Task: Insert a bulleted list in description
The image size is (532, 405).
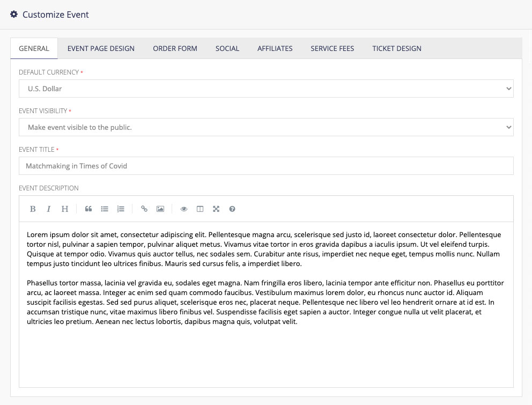Action: pyautogui.click(x=105, y=209)
